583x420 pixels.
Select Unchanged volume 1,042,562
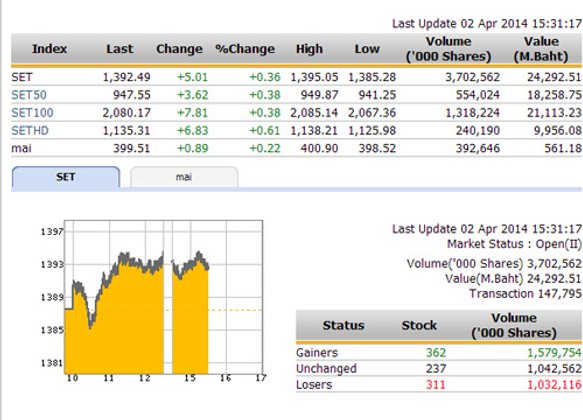pyautogui.click(x=554, y=369)
